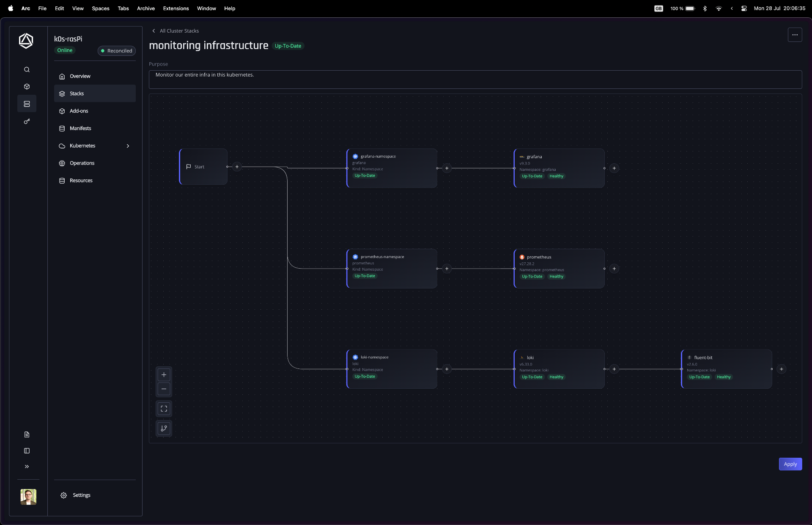Viewport: 812px width, 525px height.
Task: Open the document icon near rail bottom
Action: tap(27, 434)
